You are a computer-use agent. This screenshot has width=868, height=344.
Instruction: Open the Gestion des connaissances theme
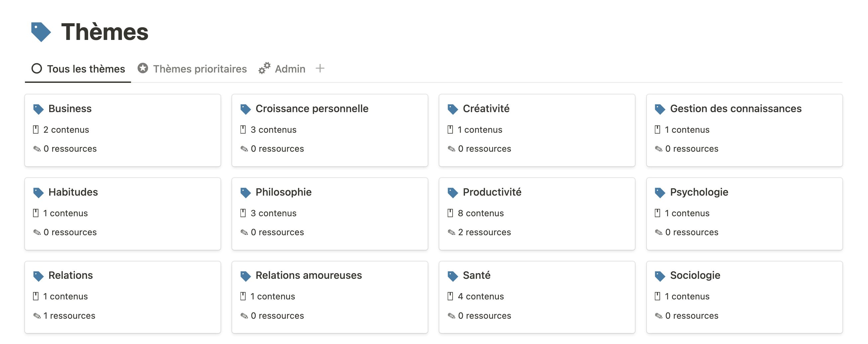click(x=735, y=109)
